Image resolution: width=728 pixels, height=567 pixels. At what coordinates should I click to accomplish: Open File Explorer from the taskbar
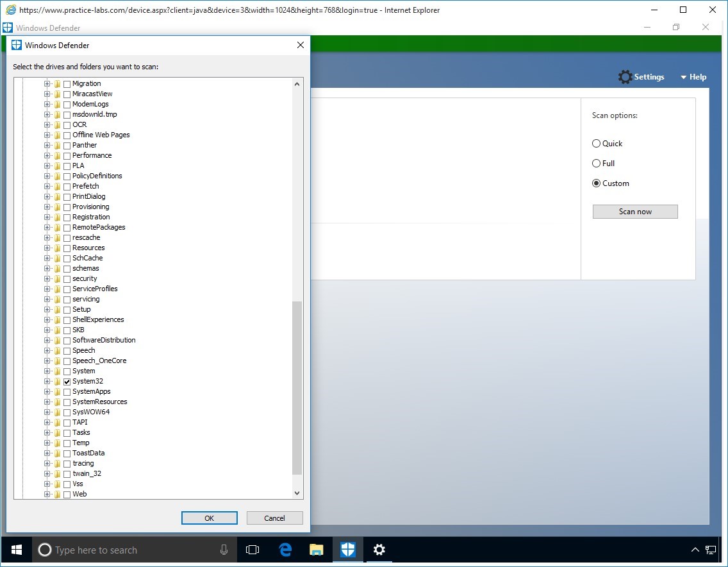[x=316, y=550]
